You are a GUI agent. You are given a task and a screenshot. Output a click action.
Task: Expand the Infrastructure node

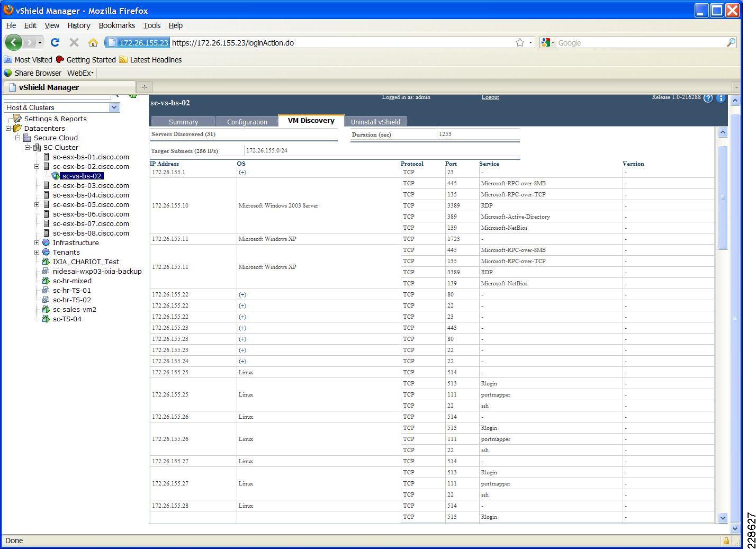tap(37, 242)
